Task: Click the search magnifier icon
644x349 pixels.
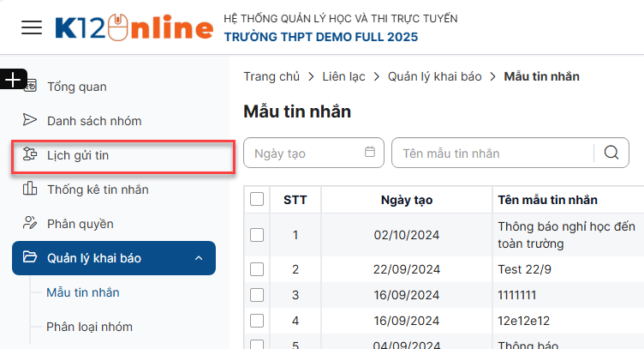Action: (611, 153)
